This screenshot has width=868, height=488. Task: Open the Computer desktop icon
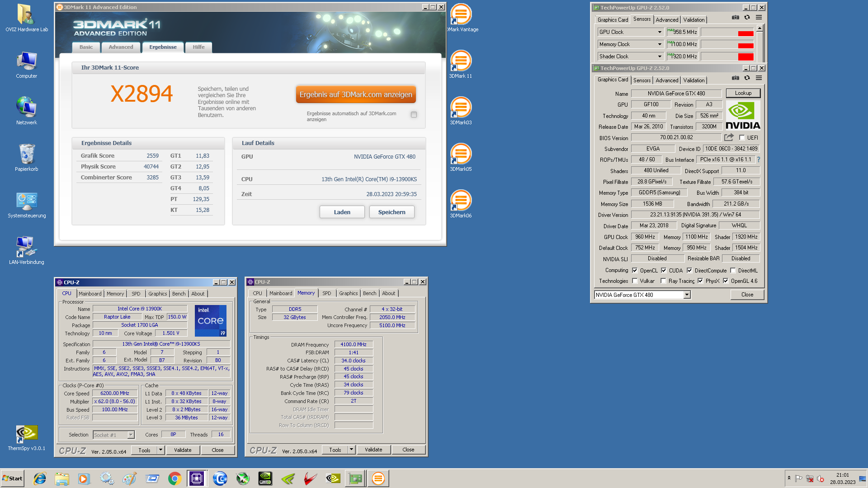26,65
